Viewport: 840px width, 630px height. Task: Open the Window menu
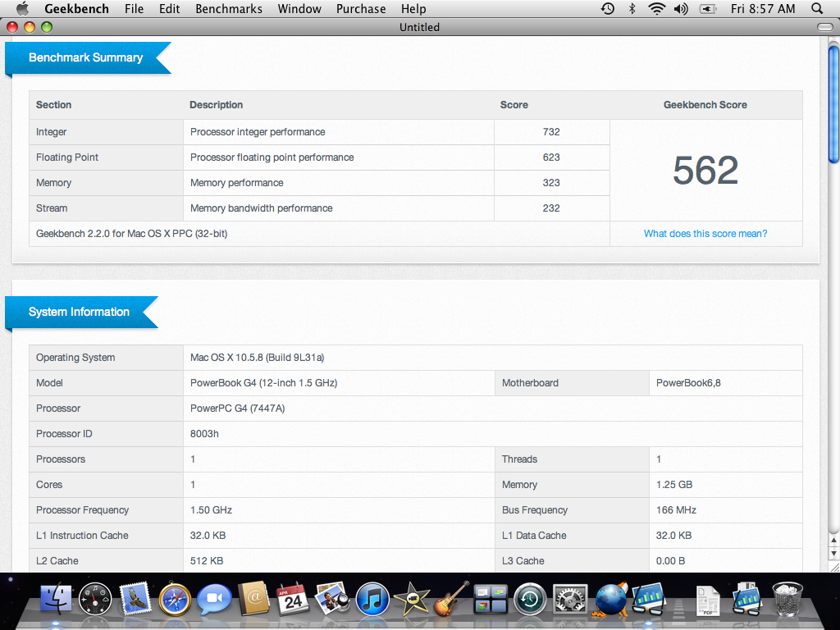click(x=299, y=8)
